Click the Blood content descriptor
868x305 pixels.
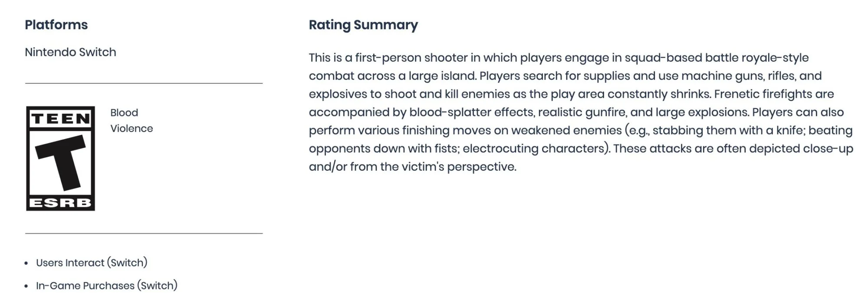[124, 113]
